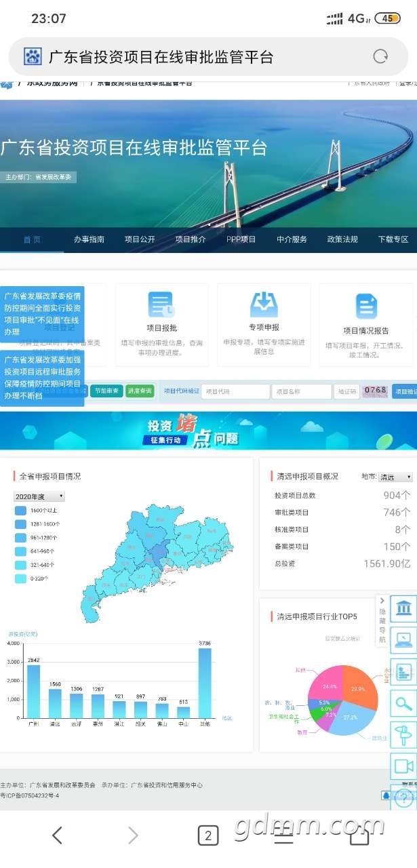Open notice about 远程审批服务 during epidemic
The width and height of the screenshot is (417, 868).
(x=42, y=378)
